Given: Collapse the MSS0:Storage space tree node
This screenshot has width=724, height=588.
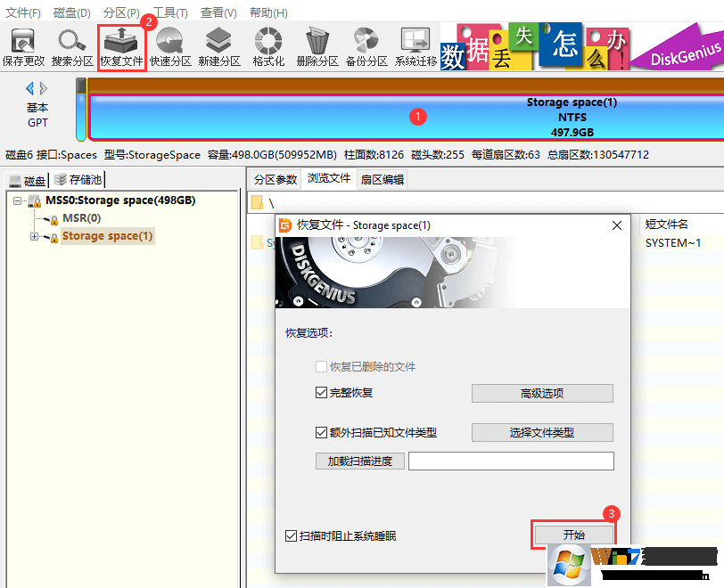Looking at the screenshot, I should pyautogui.click(x=16, y=200).
